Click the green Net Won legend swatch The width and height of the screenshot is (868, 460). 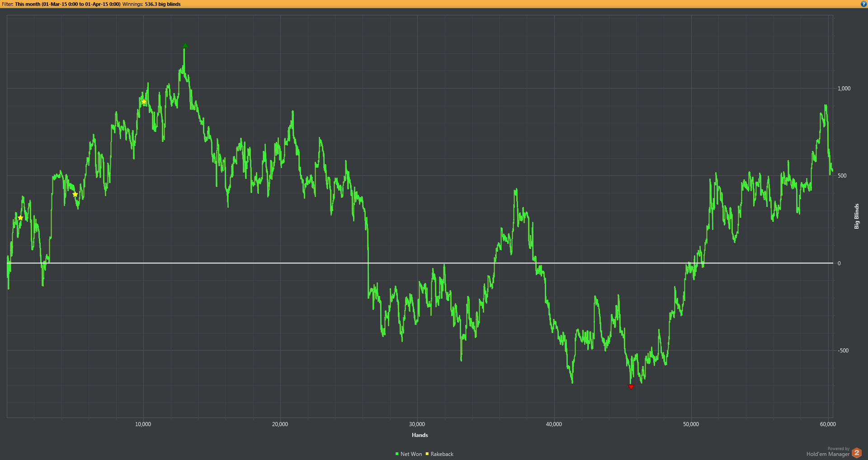point(397,454)
